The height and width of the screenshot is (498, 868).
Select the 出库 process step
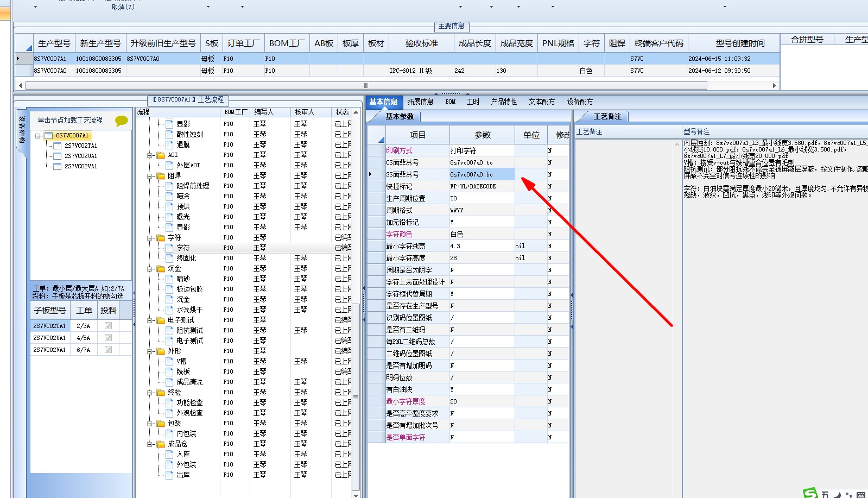[x=183, y=475]
